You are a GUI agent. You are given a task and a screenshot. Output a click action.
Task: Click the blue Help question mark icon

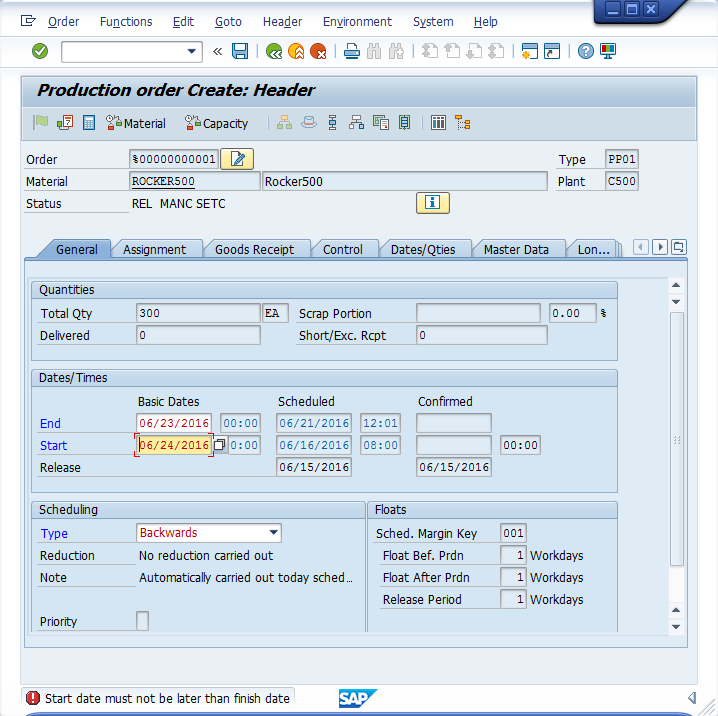[x=586, y=51]
